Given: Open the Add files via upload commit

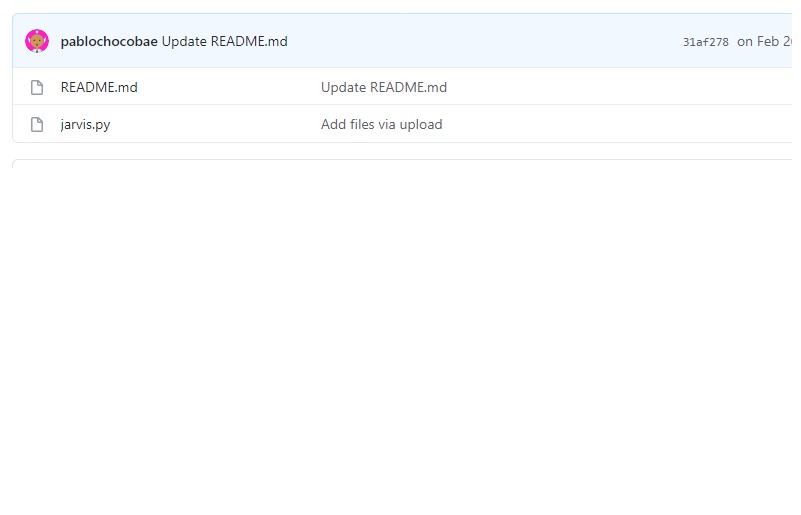Looking at the screenshot, I should tap(382, 124).
